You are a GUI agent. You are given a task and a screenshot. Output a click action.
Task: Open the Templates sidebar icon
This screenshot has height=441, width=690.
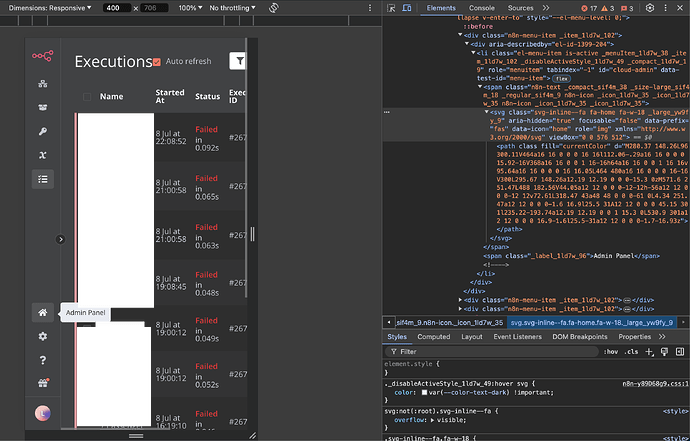43,107
